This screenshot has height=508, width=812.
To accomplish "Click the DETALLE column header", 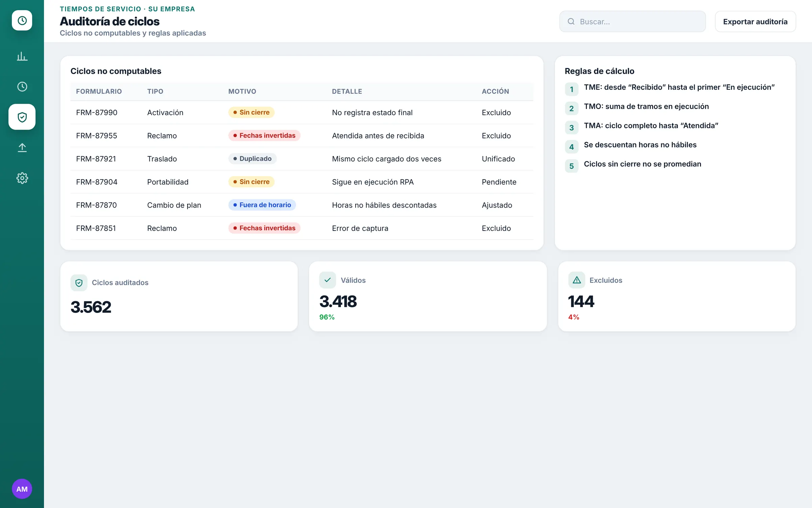I will [347, 91].
